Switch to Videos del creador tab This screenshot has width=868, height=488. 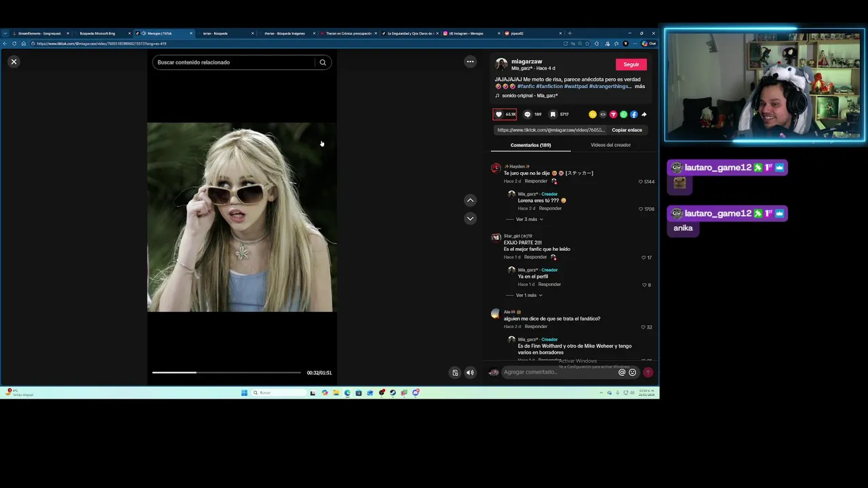pyautogui.click(x=610, y=145)
